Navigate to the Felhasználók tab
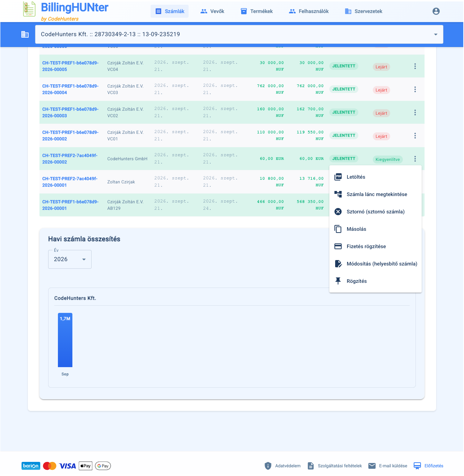This screenshot has width=464, height=476. pos(309,11)
